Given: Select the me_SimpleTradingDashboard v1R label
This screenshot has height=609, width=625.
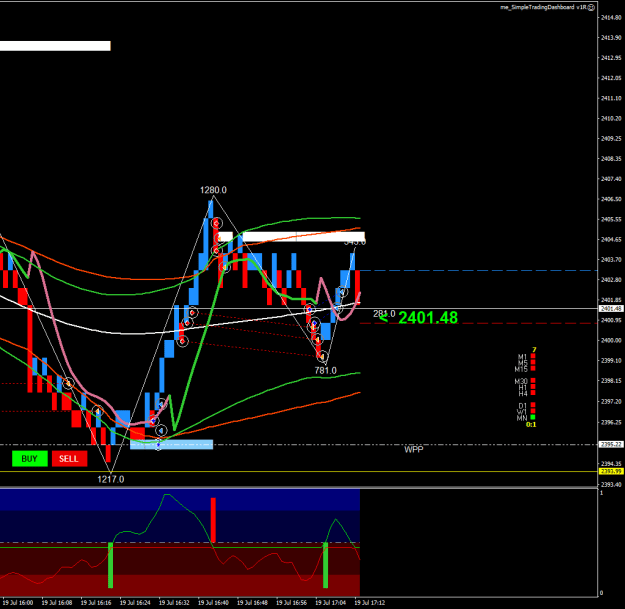Looking at the screenshot, I should tap(543, 7).
